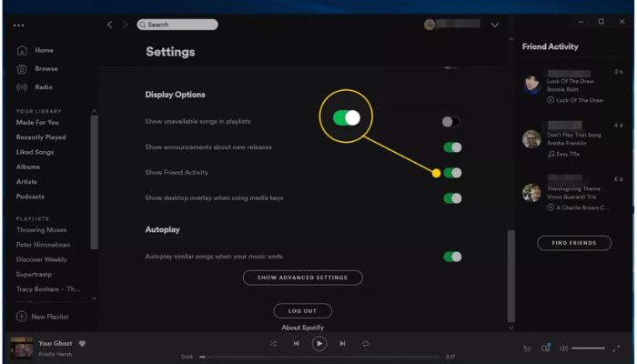Seek on the song progress bar
Image resolution: width=637 pixels, height=364 pixels.
point(319,357)
